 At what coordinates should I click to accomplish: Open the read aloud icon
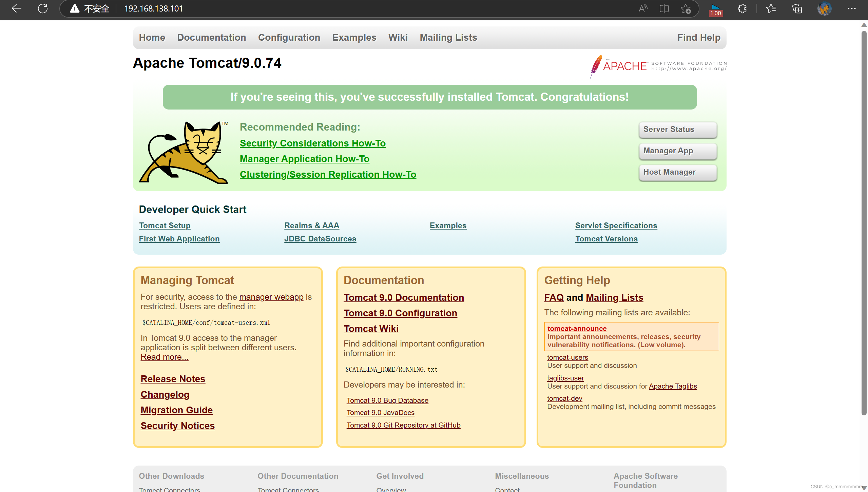point(643,8)
